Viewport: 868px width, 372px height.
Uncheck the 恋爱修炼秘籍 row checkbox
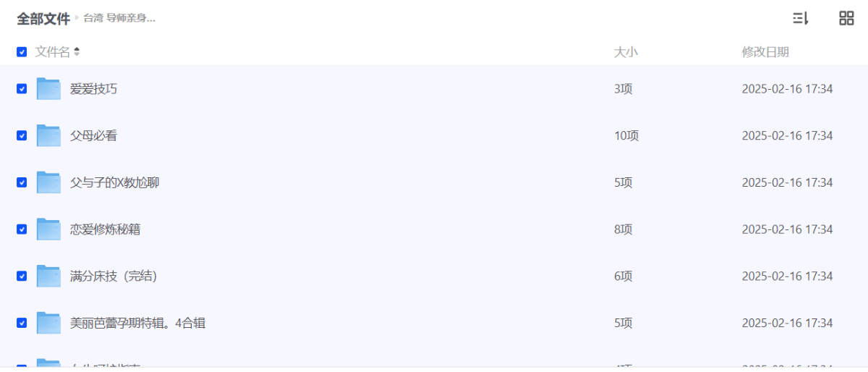pos(22,229)
